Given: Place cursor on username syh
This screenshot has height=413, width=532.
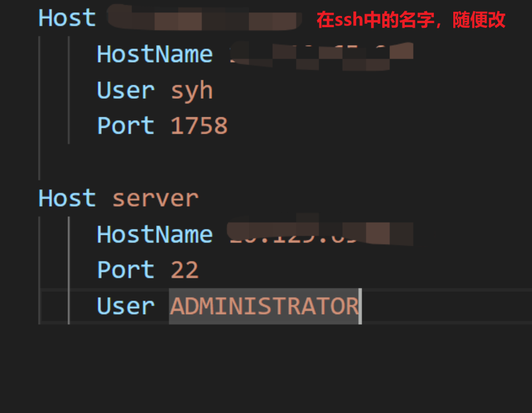Looking at the screenshot, I should (192, 92).
